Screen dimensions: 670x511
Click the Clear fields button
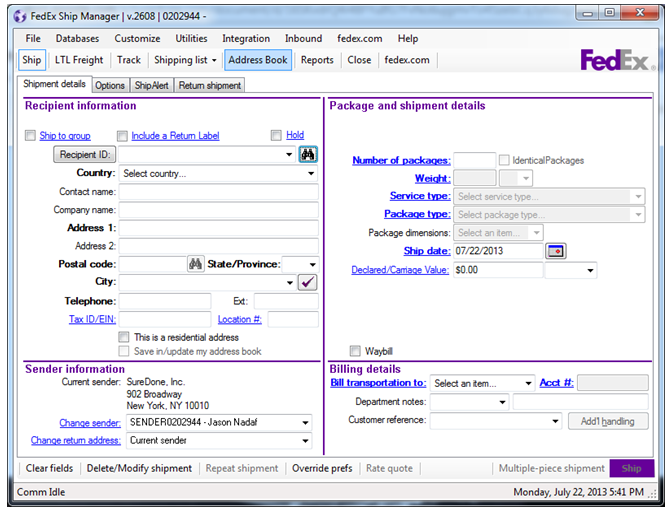49,468
